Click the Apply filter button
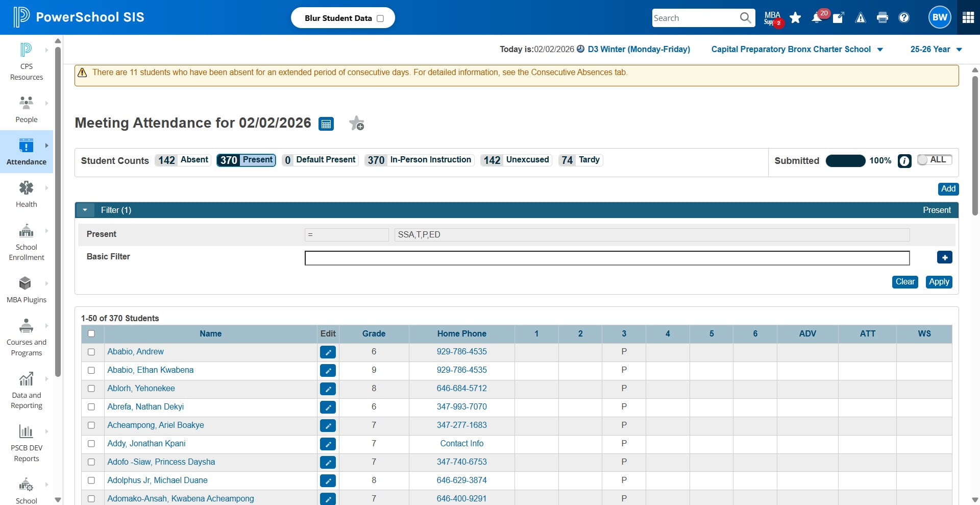The image size is (980, 505). [x=939, y=282]
